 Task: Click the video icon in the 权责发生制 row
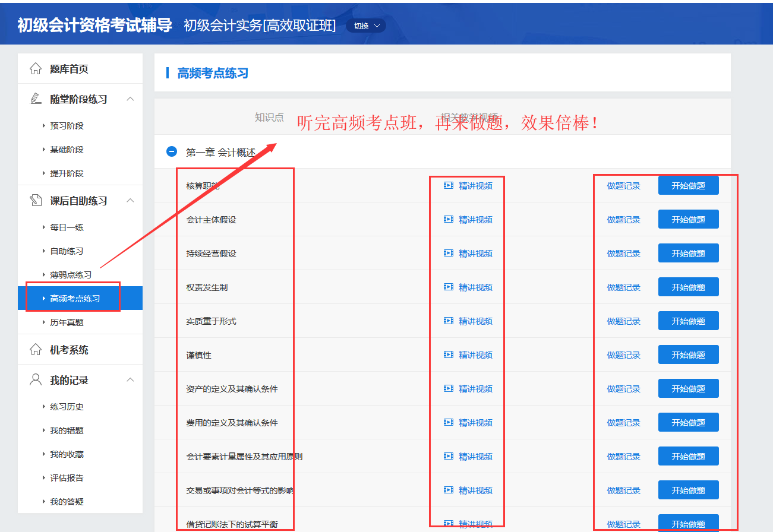point(449,287)
